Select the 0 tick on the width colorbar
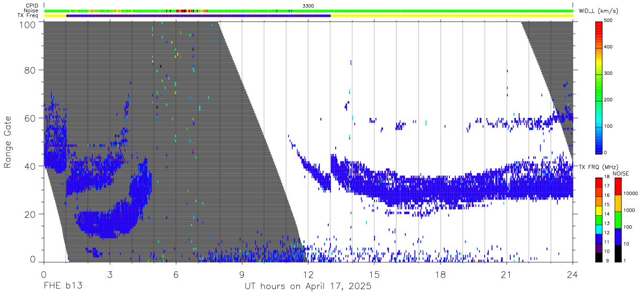This screenshot has height=297, width=644. point(606,152)
